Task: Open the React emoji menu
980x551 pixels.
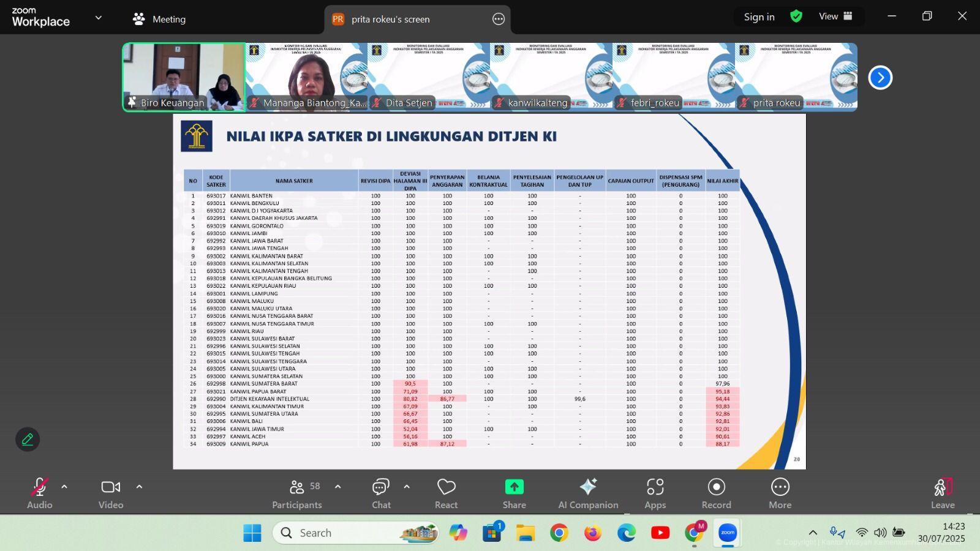Action: [446, 492]
